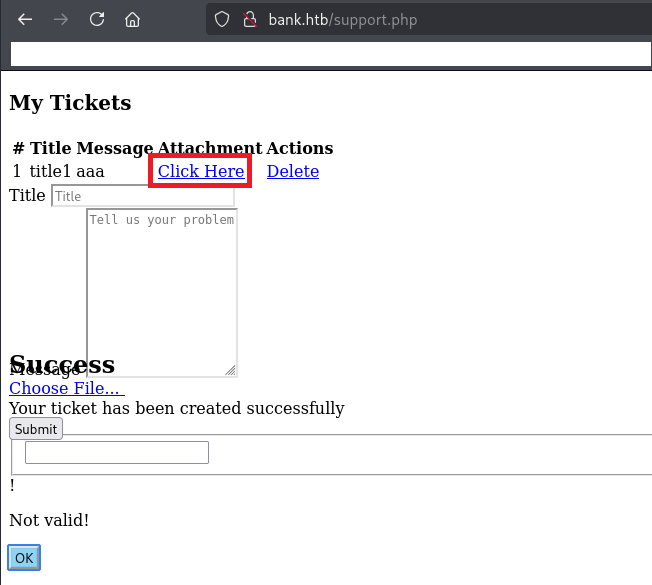This screenshot has width=652, height=585.
Task: Open the 'Click Here' attachment link
Action: click(201, 171)
